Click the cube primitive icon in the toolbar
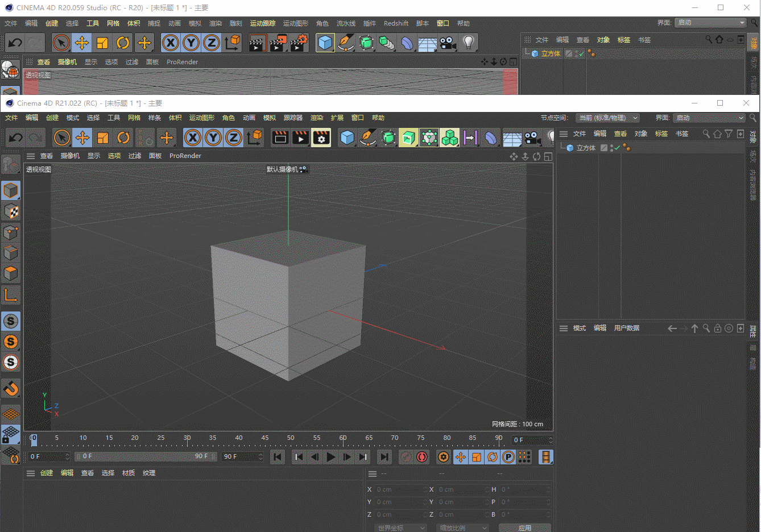Image resolution: width=761 pixels, height=532 pixels. (x=348, y=138)
